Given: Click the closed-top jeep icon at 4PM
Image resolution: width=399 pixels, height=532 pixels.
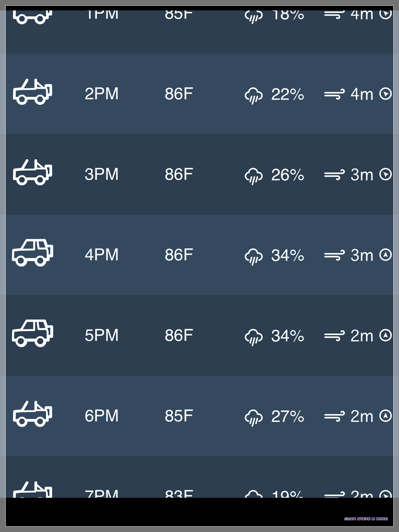Looking at the screenshot, I should tap(33, 253).
